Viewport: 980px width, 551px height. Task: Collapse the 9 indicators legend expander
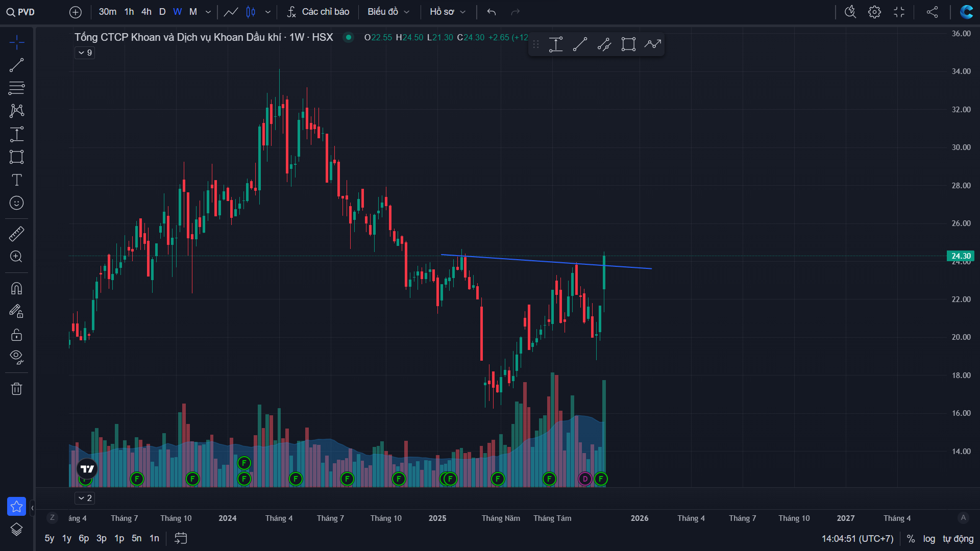[x=85, y=53]
